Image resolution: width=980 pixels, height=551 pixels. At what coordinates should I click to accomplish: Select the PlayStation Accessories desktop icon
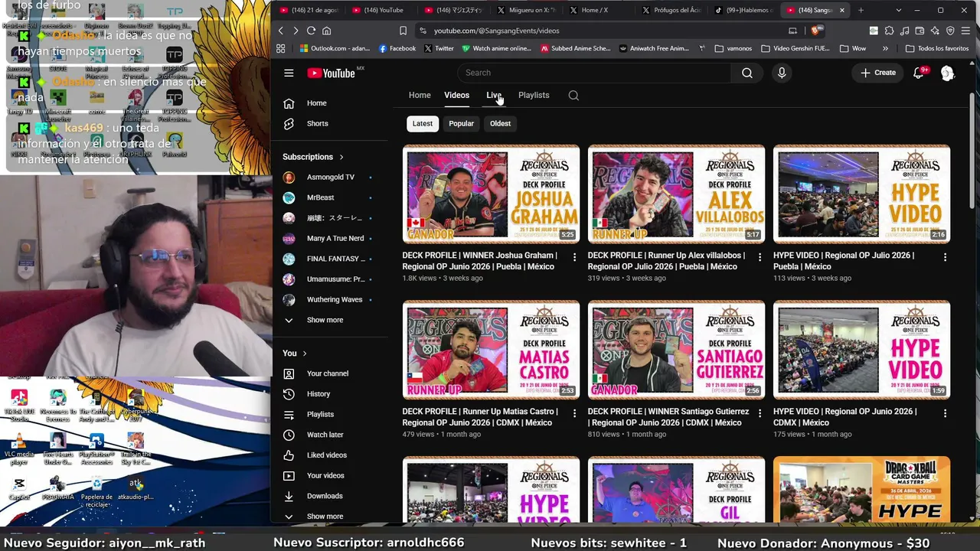(96, 450)
